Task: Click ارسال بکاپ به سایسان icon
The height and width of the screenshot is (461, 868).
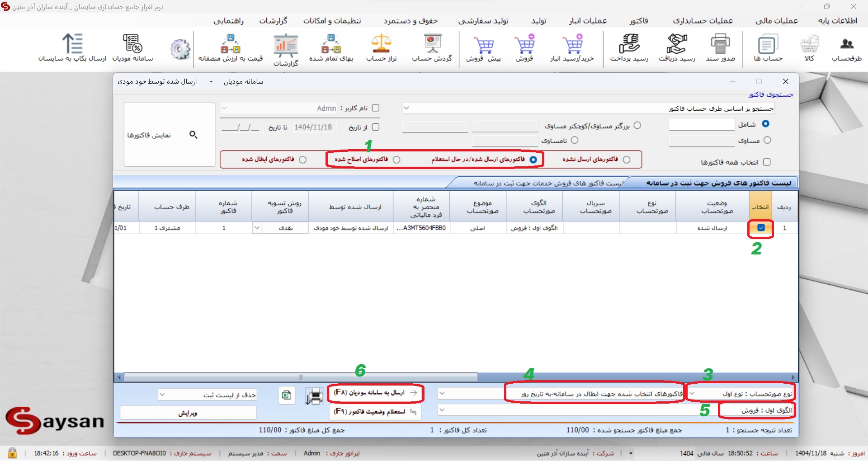Action: pyautogui.click(x=72, y=48)
